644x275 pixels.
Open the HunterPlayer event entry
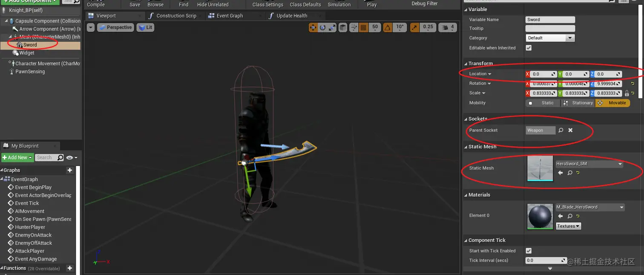[30, 227]
